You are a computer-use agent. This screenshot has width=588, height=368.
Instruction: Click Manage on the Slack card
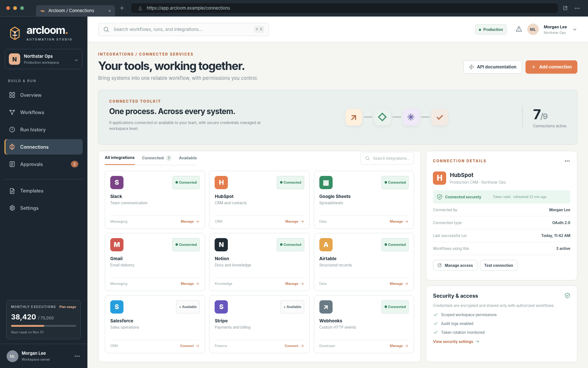[190, 222]
